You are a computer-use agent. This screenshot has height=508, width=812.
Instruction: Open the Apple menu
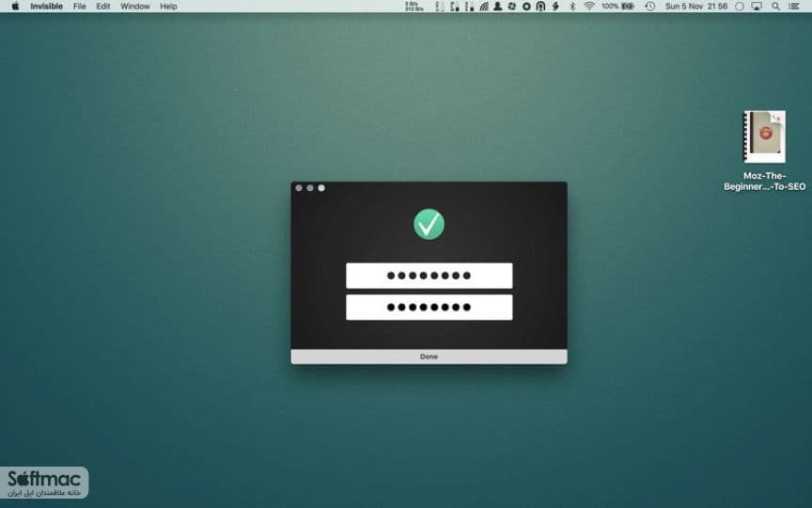click(16, 7)
